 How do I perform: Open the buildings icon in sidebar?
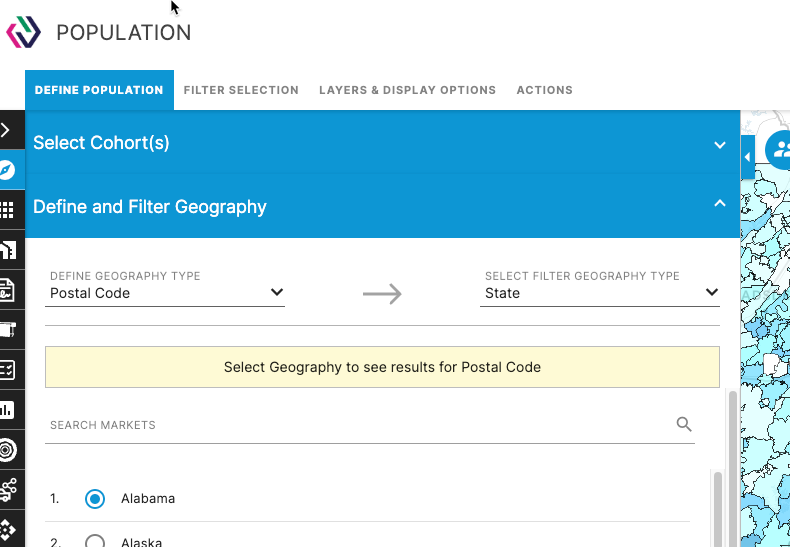8,250
